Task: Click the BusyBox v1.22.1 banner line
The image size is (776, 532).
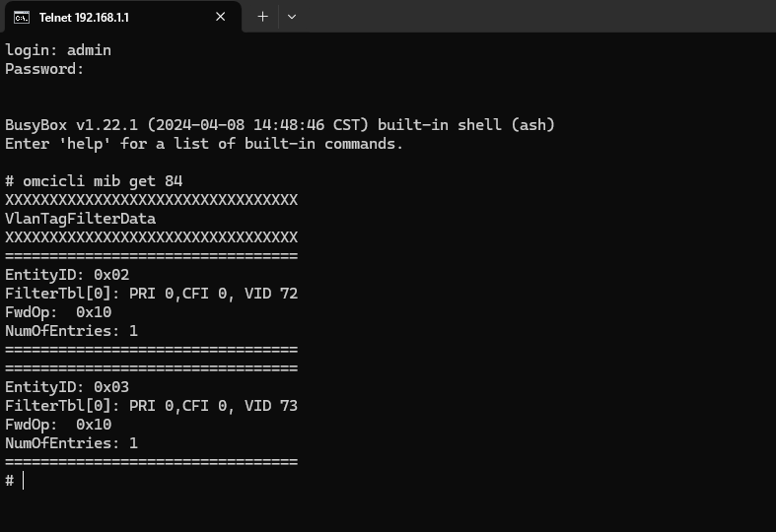Action: [280, 125]
